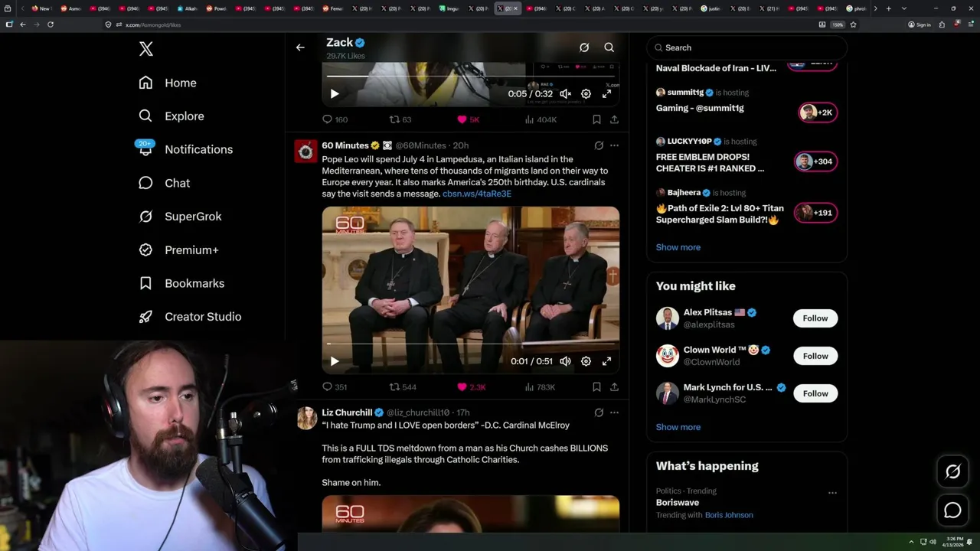The height and width of the screenshot is (551, 980).
Task: Click the Grok icon in Zack header
Action: 584,47
